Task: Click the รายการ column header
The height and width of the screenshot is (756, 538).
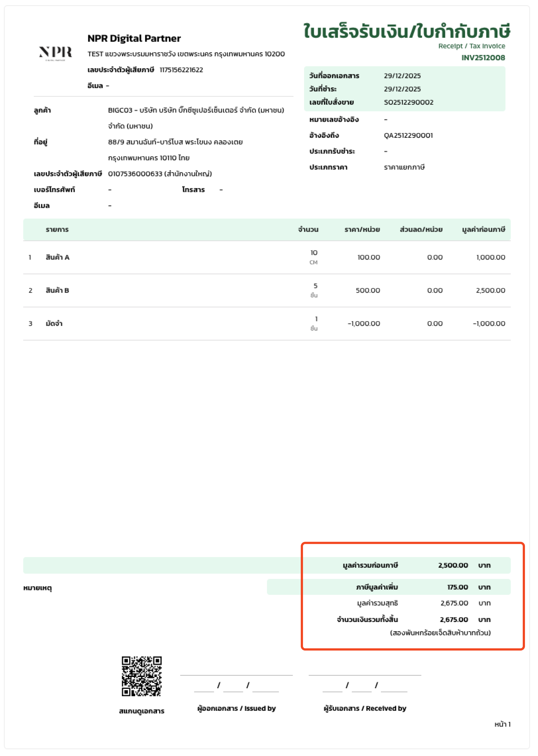Action: click(x=57, y=229)
